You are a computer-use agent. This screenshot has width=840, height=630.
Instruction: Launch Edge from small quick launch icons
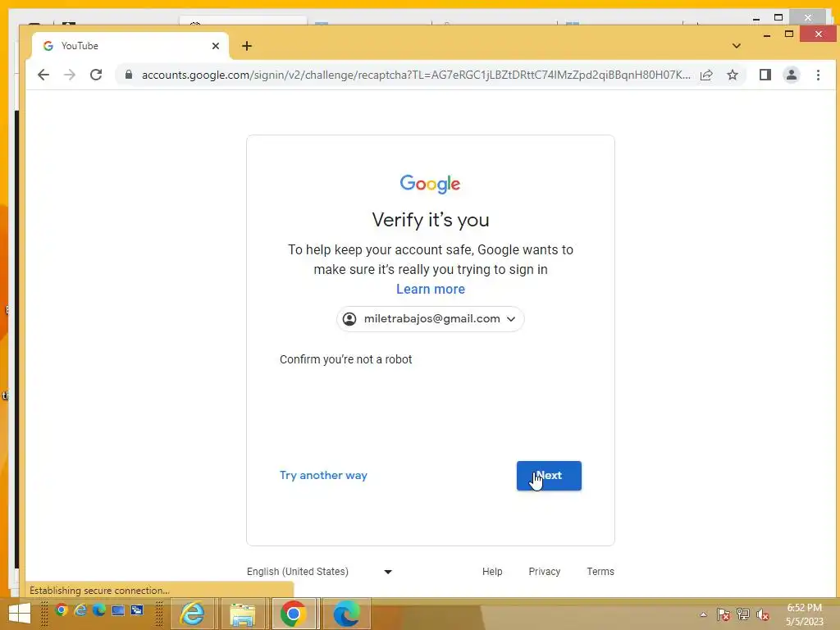(99, 610)
